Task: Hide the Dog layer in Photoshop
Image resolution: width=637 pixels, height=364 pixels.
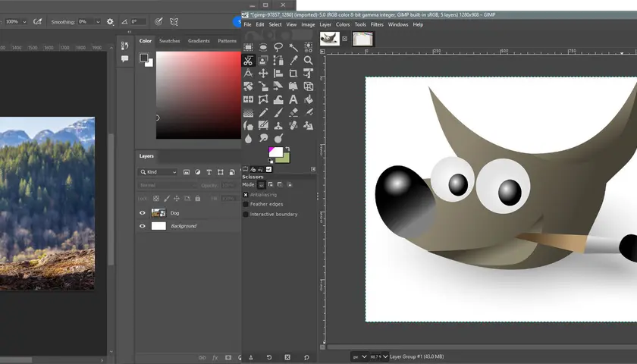Action: point(143,213)
